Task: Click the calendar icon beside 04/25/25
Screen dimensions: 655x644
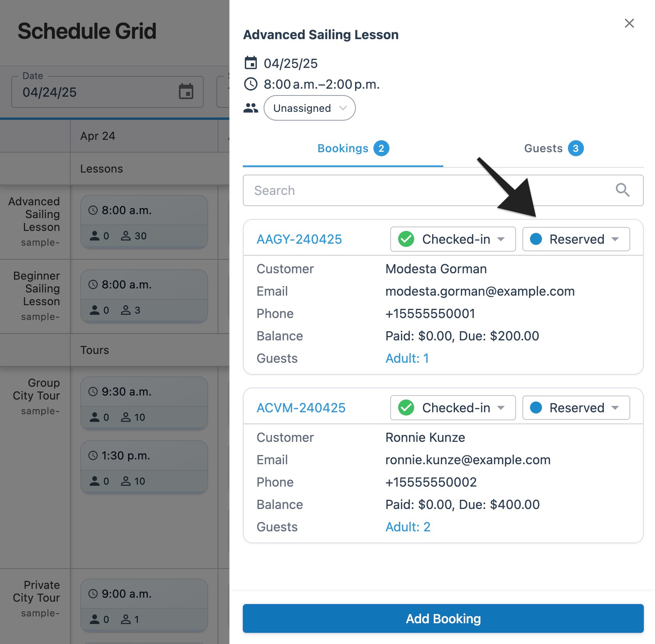Action: [251, 63]
